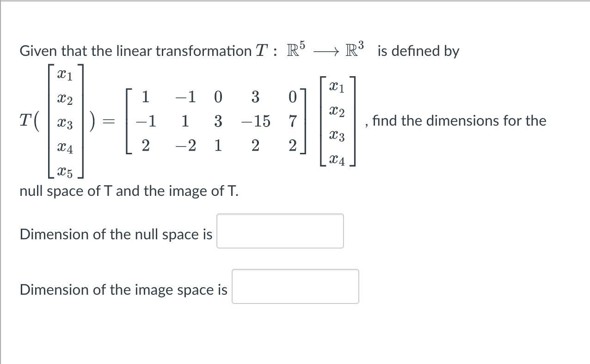This screenshot has width=590, height=364.
Task: Select the phrase 'is defined by'
Action: click(418, 51)
